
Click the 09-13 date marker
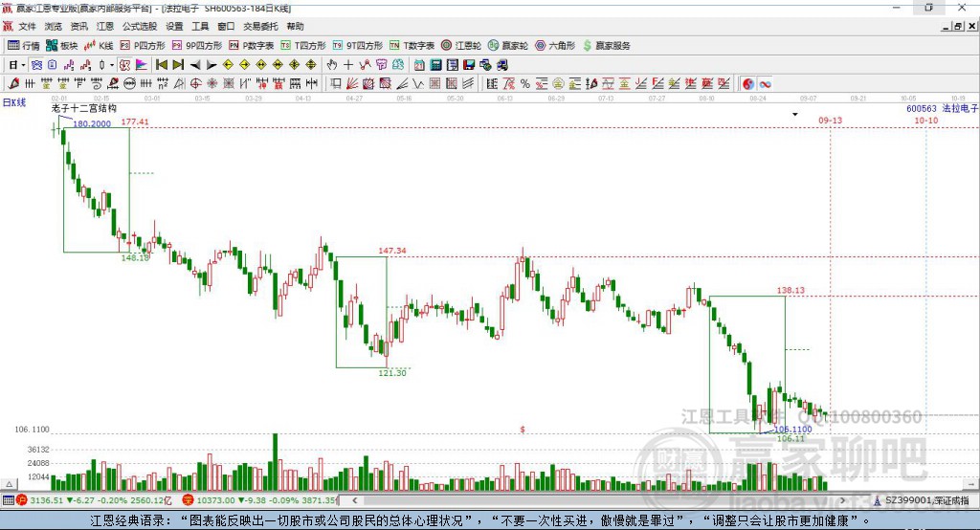[830, 120]
